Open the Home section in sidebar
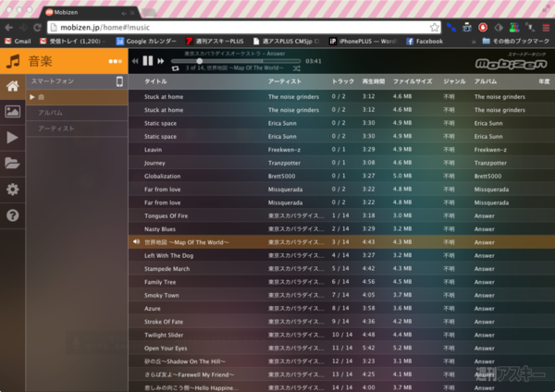Screen dimensions: 555x392 pyautogui.click(x=12, y=86)
